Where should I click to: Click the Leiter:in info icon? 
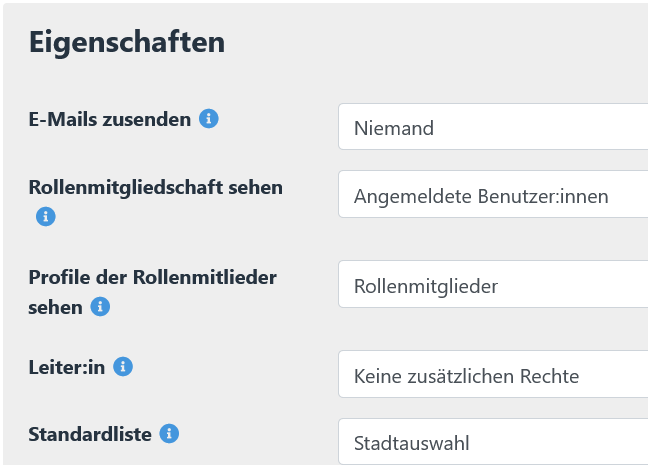123,367
